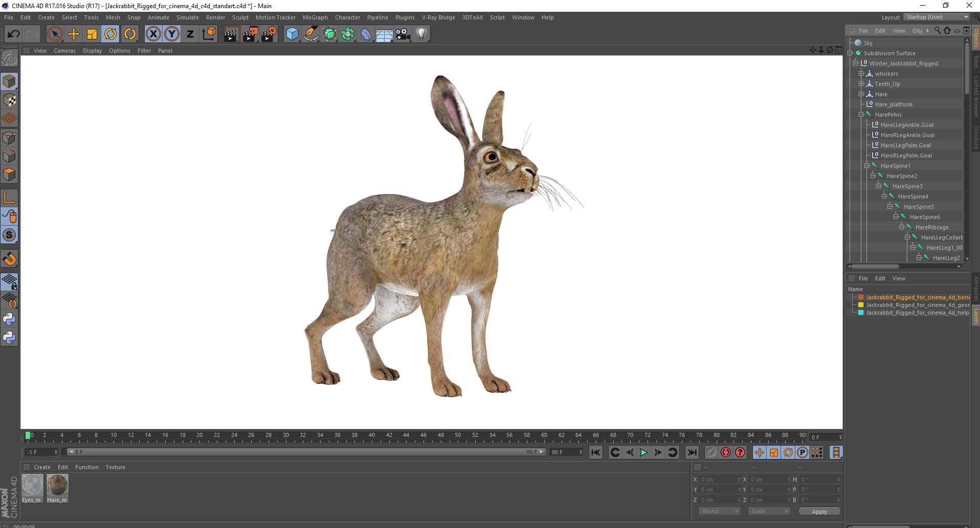Viewport: 980px width, 528px height.
Task: Select the highlighted Rotate tool in top toolbar
Action: 110,34
